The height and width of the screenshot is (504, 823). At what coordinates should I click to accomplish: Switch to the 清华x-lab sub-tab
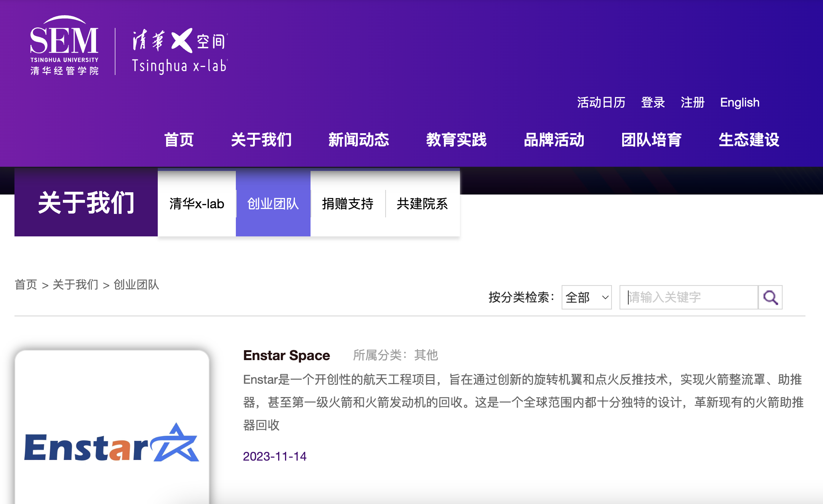(197, 204)
